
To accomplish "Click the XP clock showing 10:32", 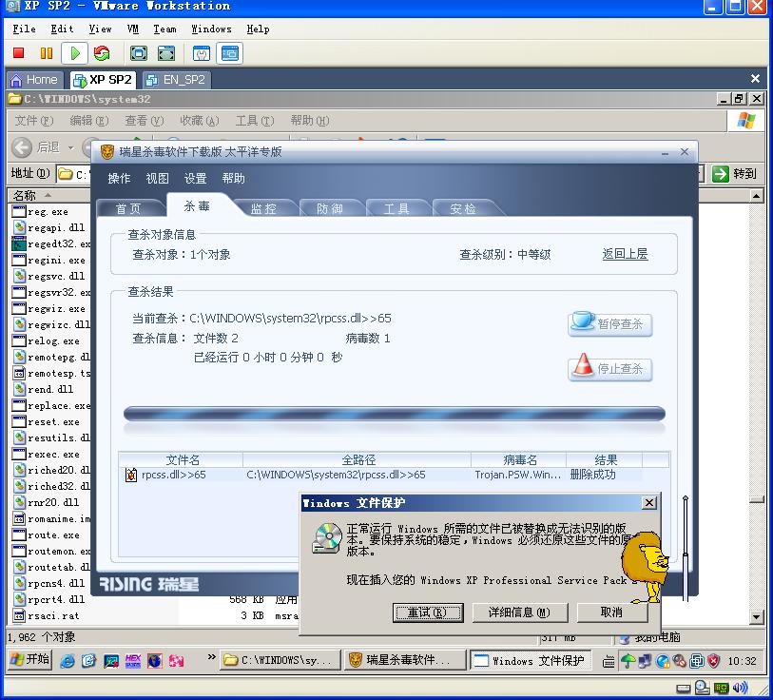I will [x=742, y=661].
